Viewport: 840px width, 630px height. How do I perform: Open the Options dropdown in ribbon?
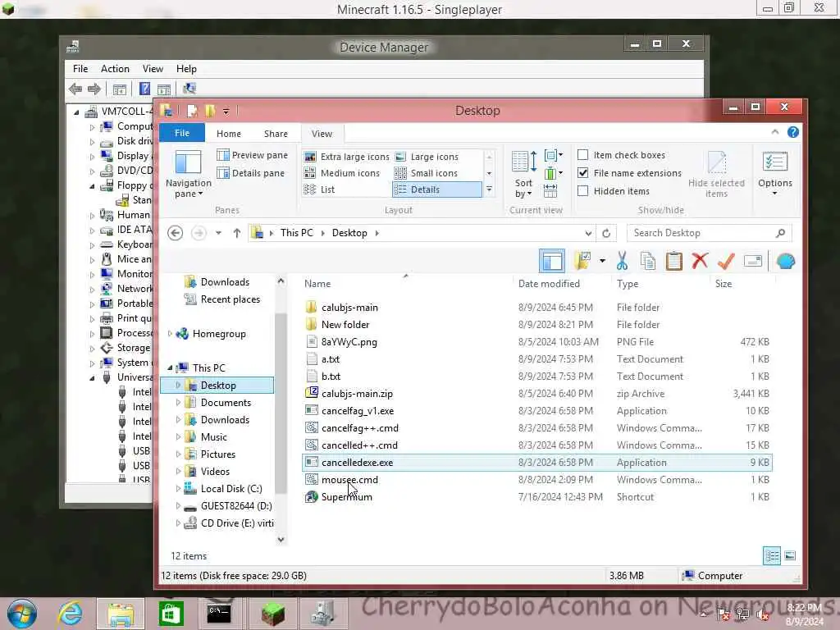tap(774, 188)
